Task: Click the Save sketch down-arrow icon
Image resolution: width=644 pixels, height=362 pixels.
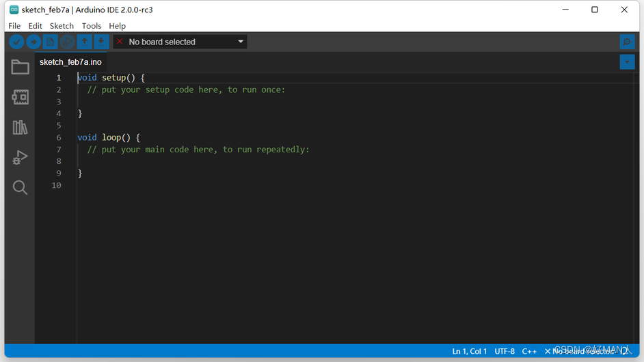Action: [101, 42]
